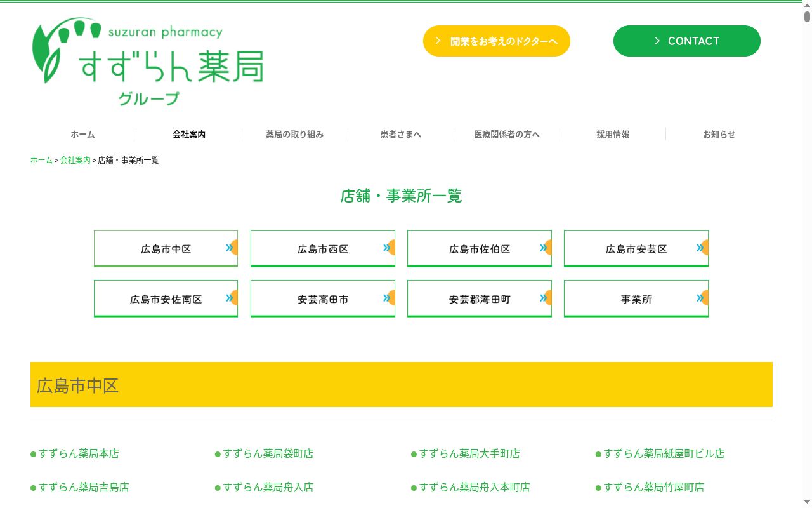The image size is (812, 508).
Task: Open the すずらん薬局吉島店 store link
Action: (x=84, y=488)
